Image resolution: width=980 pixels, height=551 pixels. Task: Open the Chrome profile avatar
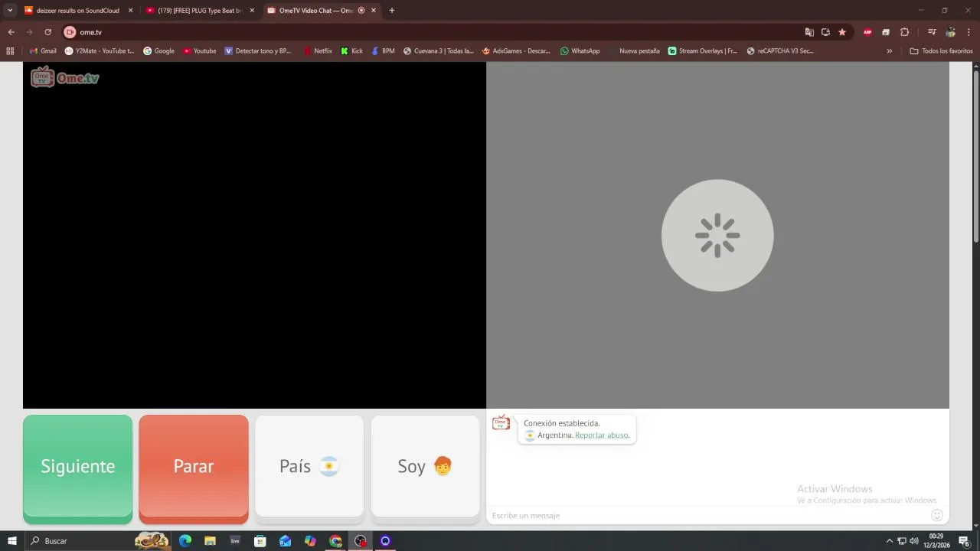click(x=950, y=32)
